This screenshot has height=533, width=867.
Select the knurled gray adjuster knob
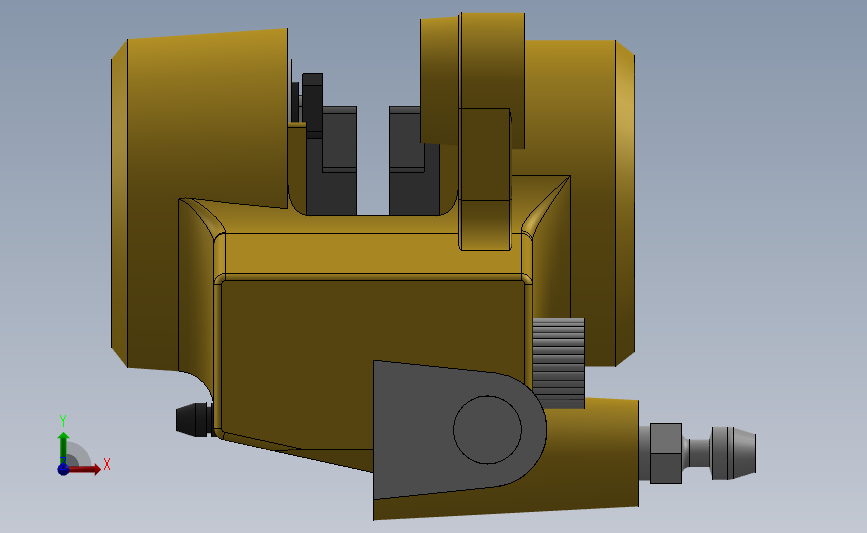click(558, 363)
